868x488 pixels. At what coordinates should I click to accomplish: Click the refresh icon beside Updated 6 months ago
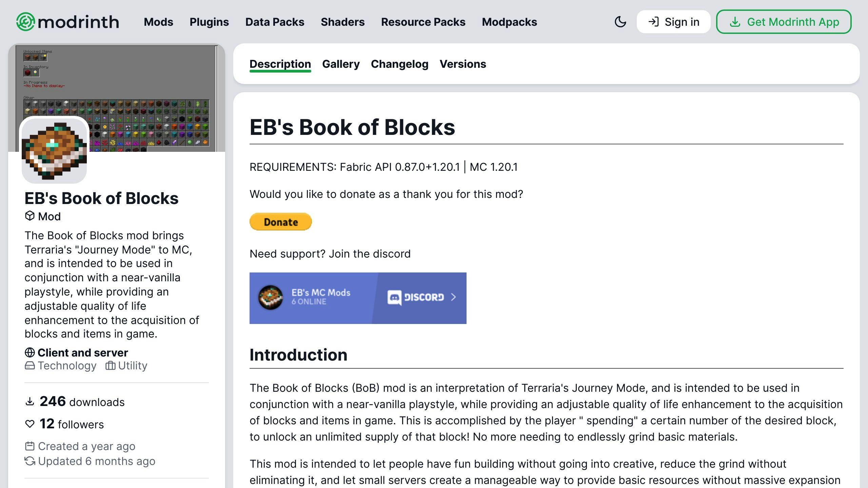29,461
